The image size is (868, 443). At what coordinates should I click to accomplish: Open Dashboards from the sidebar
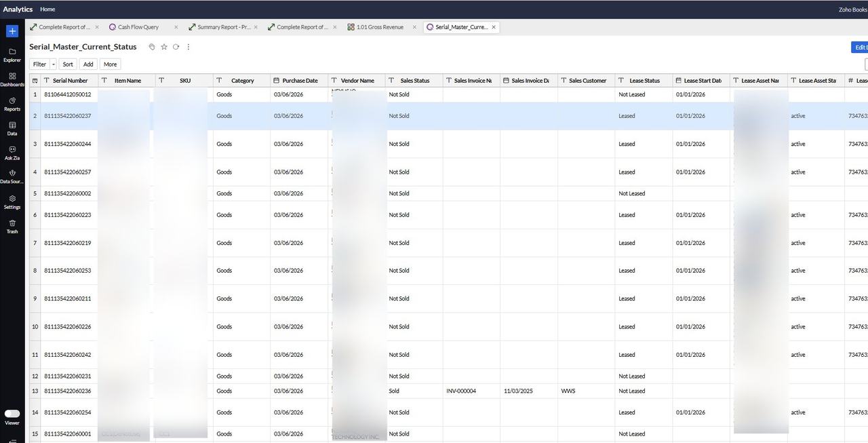12,79
